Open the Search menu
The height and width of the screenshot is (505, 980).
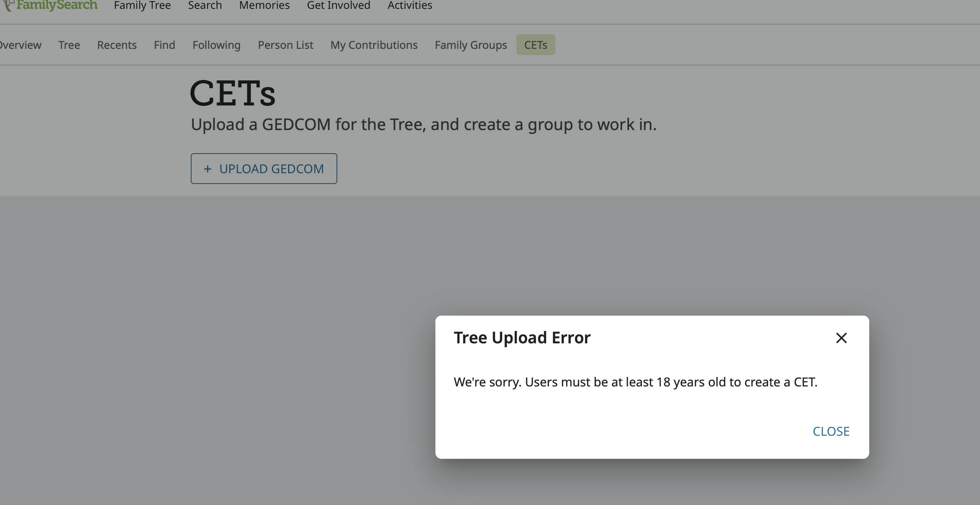pyautogui.click(x=205, y=5)
